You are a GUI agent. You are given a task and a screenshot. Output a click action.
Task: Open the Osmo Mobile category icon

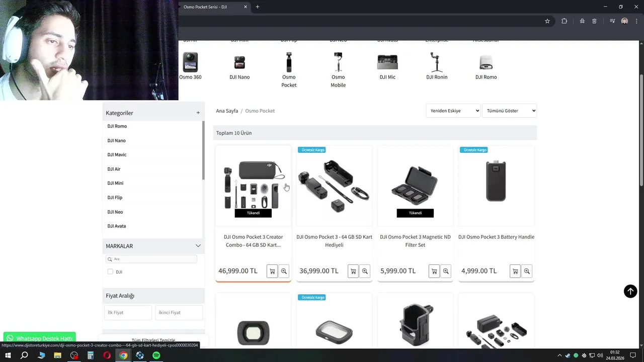[338, 62]
